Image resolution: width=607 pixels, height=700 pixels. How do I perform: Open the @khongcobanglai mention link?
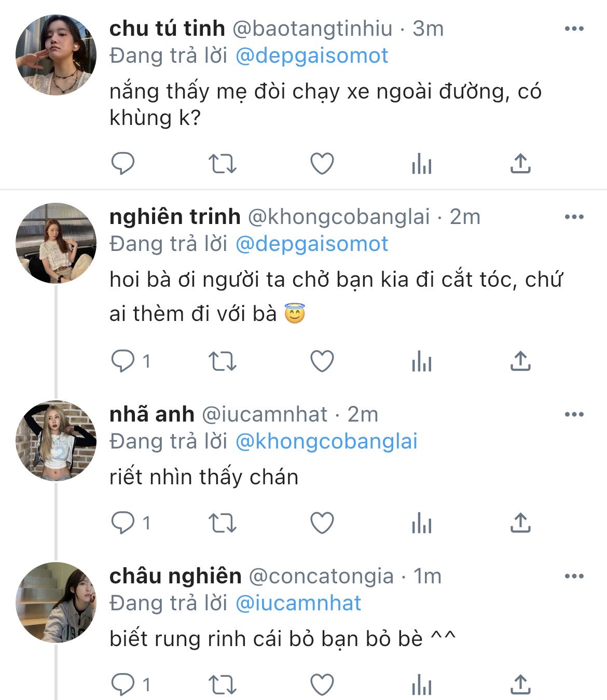click(326, 441)
